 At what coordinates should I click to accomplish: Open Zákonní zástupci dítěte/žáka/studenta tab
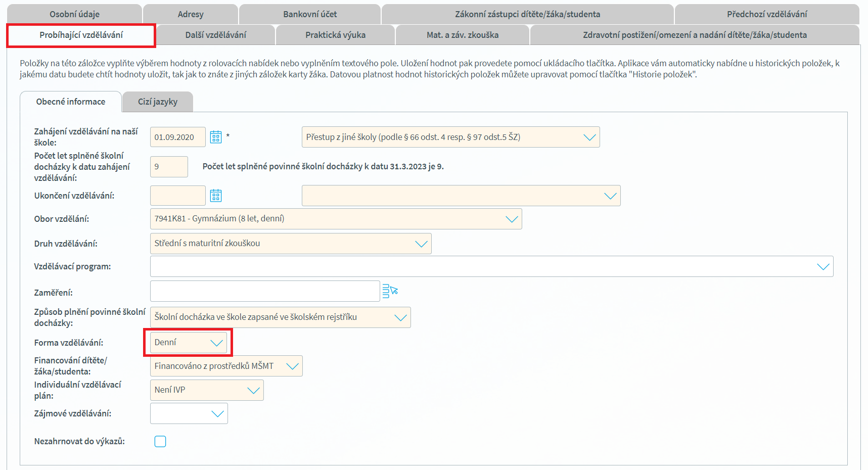(x=528, y=14)
